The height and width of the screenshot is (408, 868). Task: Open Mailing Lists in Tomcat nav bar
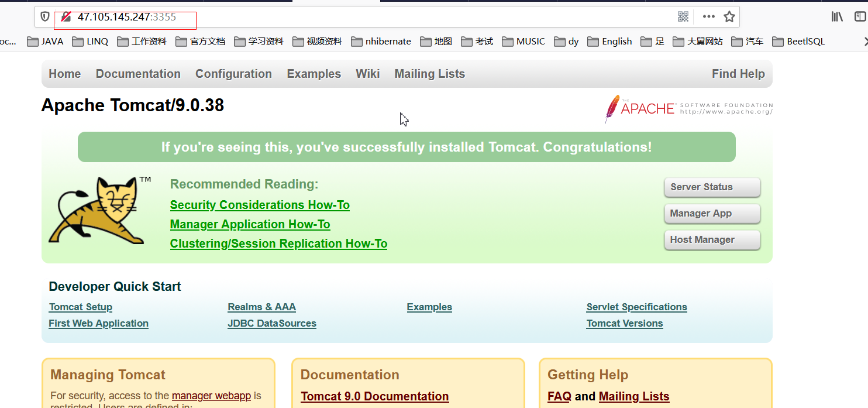(x=430, y=74)
